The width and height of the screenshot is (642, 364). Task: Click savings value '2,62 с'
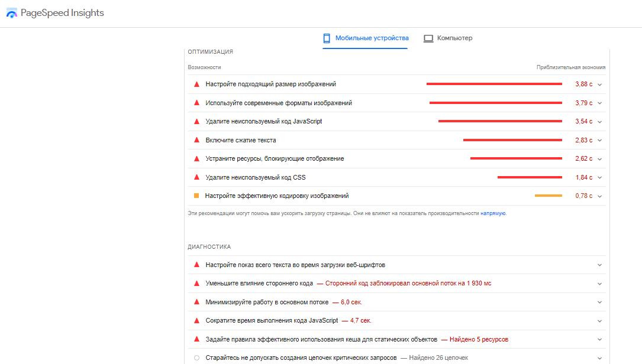584,158
